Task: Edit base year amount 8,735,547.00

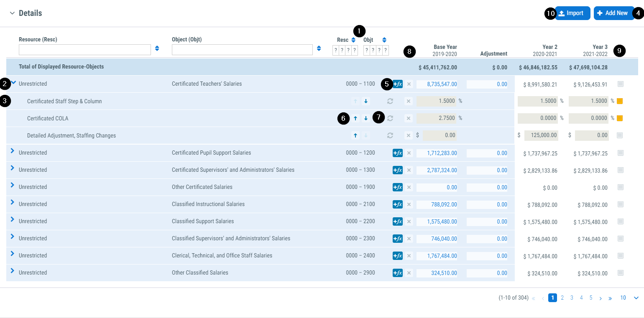Action: (x=437, y=84)
